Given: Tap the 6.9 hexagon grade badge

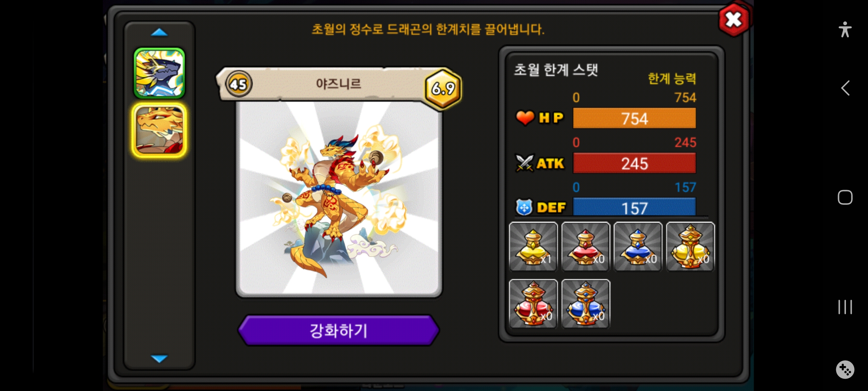Looking at the screenshot, I should [x=443, y=88].
